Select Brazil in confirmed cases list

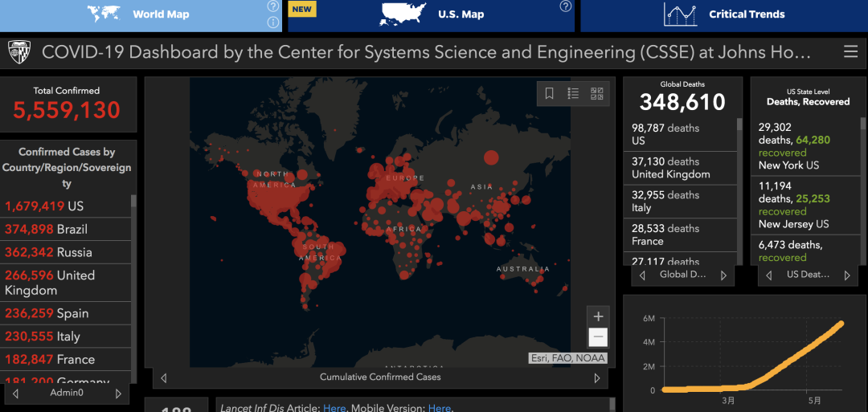click(x=65, y=229)
